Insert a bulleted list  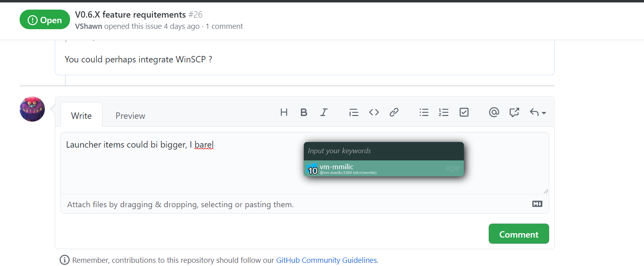tap(424, 112)
